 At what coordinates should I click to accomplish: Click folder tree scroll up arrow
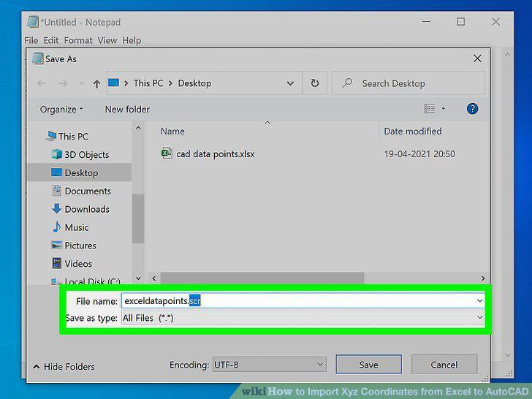tap(138, 129)
